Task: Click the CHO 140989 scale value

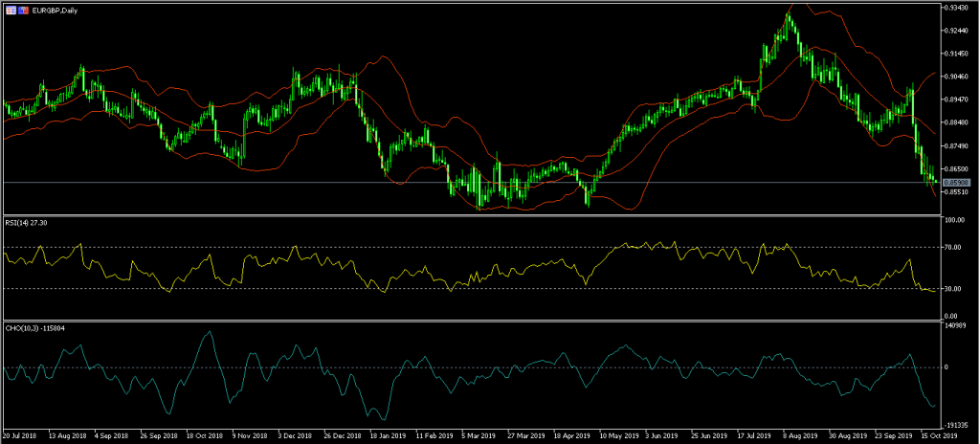Action: 956,326
